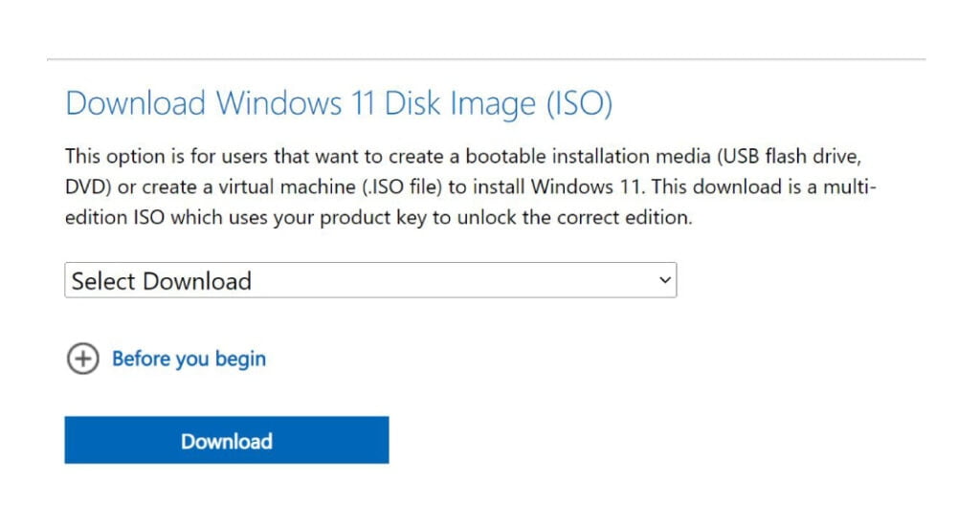Open the Before you begin link
This screenshot has width=980, height=524.
[189, 360]
